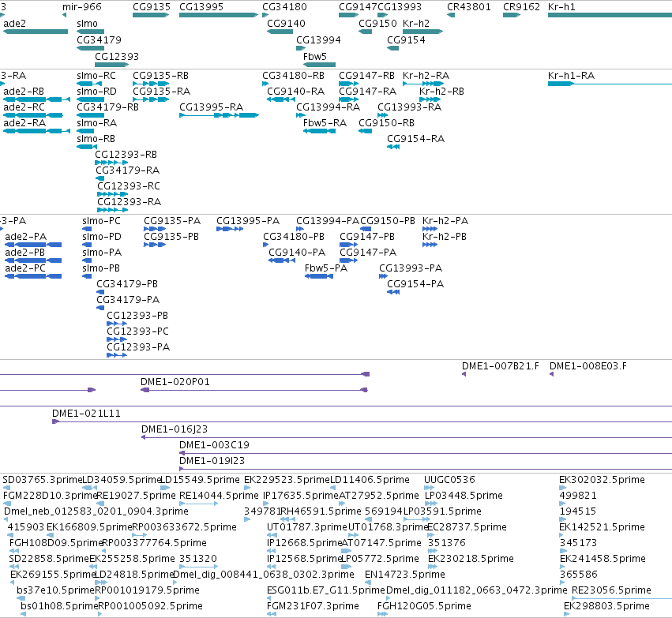Open the RE14044.5prime EST label
Image resolution: width=672 pixels, height=618 pixels.
coord(219,496)
